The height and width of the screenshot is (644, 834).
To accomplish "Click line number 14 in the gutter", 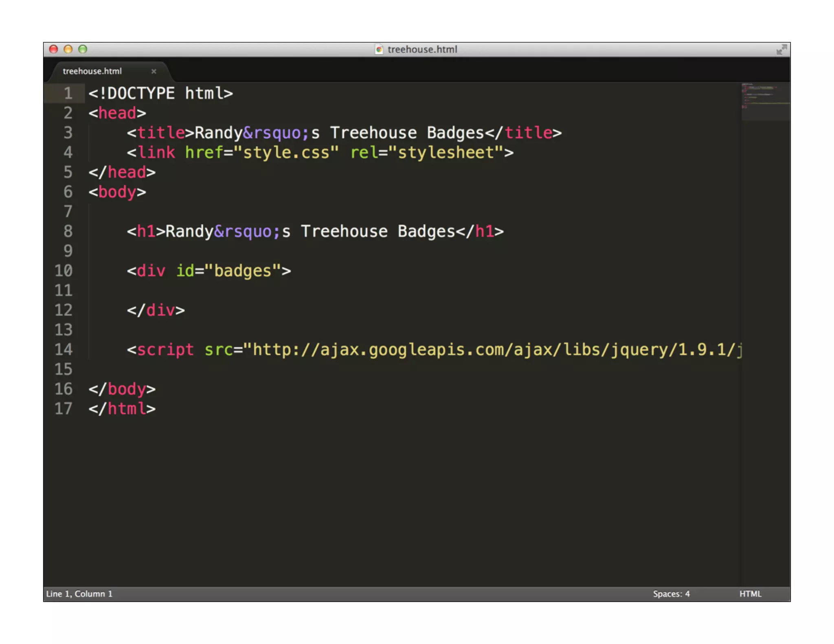I will [x=64, y=350].
